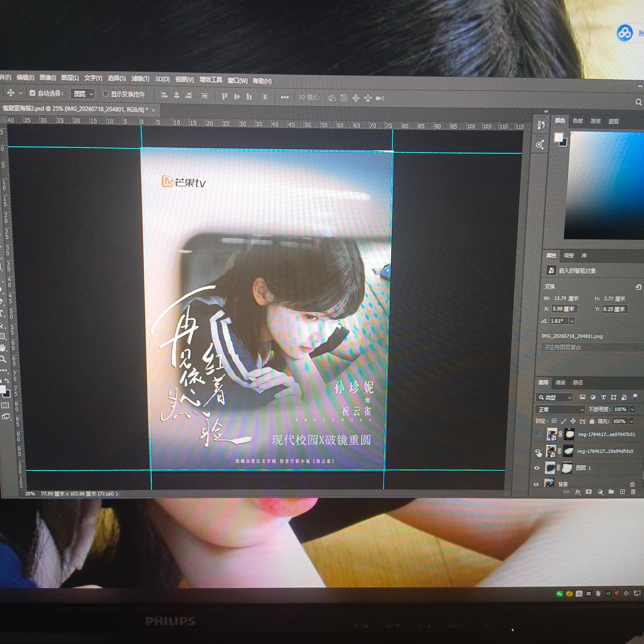Add a layer mask

tap(589, 492)
